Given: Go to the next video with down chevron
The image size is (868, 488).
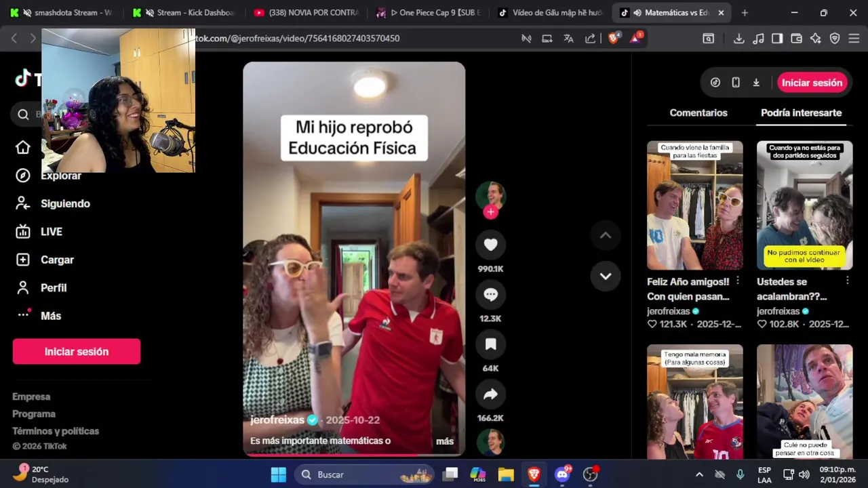Looking at the screenshot, I should [x=606, y=276].
